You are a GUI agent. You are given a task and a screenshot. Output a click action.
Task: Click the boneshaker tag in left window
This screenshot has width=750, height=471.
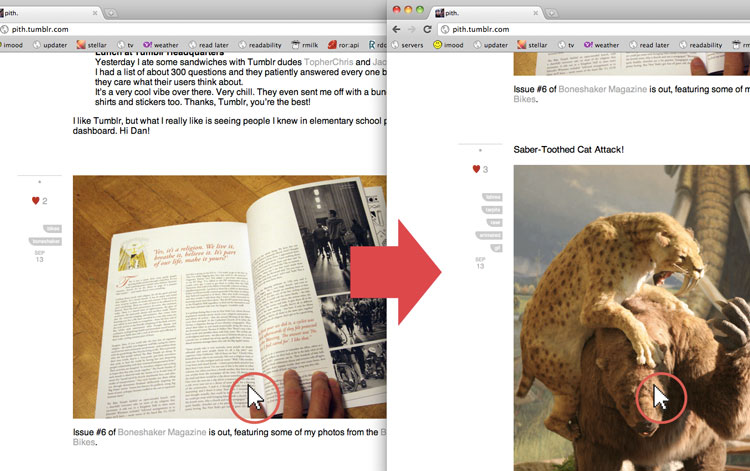click(x=45, y=241)
